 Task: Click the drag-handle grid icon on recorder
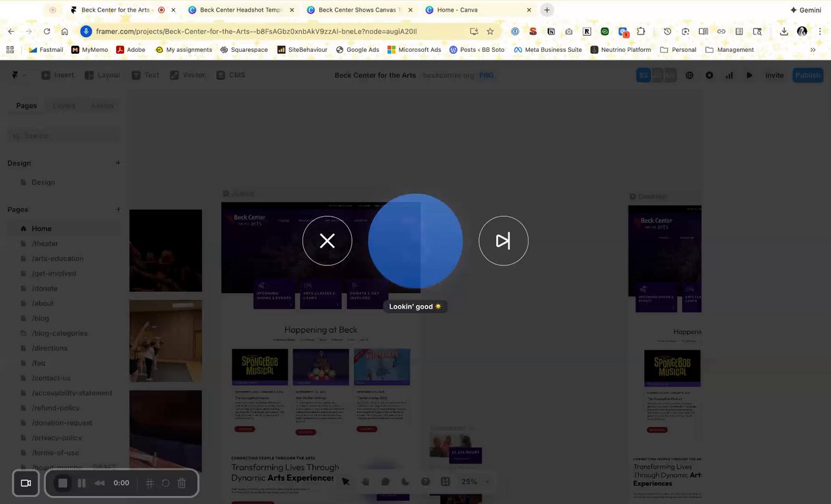149,483
